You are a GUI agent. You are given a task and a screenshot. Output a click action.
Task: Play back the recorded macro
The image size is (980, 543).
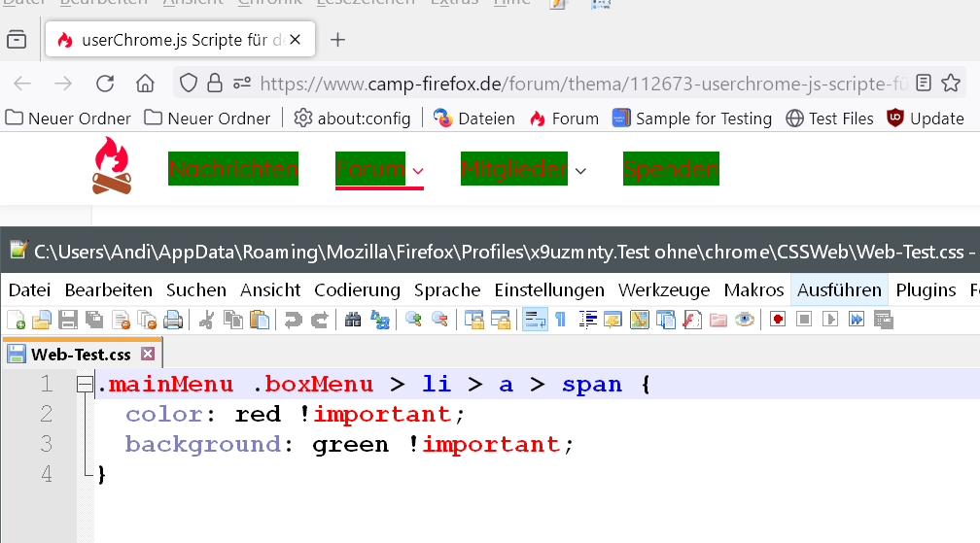tap(830, 321)
